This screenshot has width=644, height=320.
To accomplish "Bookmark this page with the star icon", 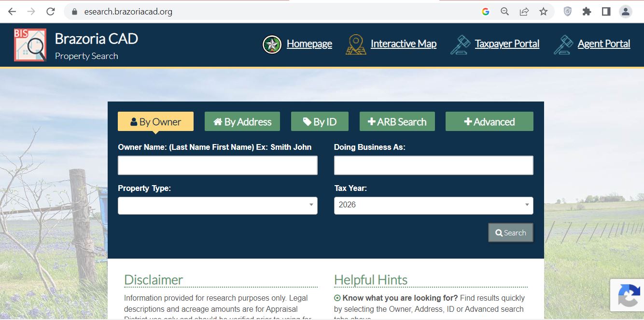I will (544, 12).
